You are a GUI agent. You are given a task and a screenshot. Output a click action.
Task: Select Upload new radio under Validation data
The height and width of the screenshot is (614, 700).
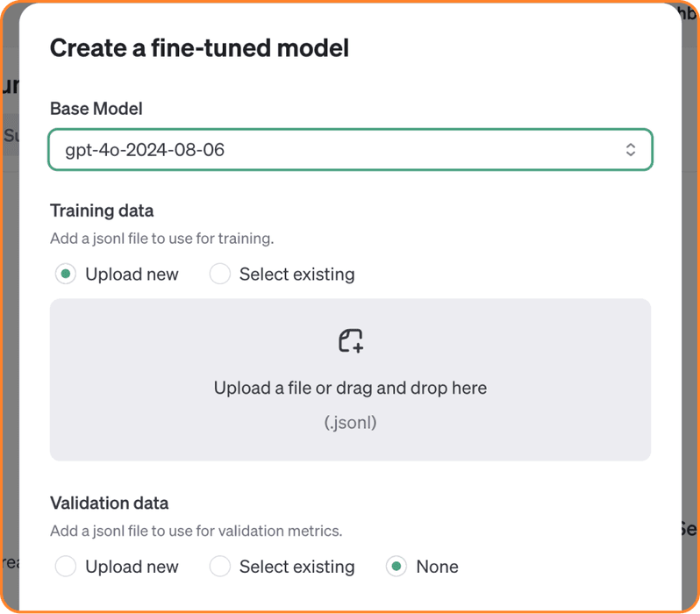[x=65, y=567]
